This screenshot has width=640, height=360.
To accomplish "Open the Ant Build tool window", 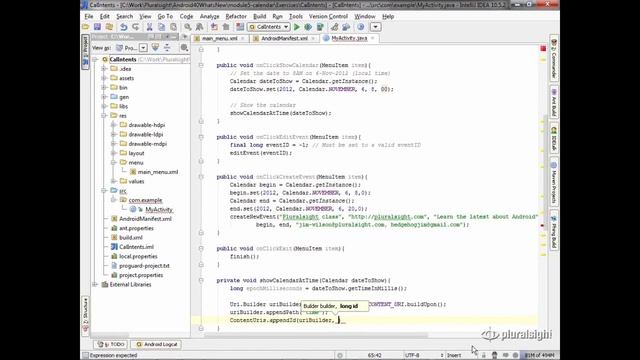I will 554,102.
